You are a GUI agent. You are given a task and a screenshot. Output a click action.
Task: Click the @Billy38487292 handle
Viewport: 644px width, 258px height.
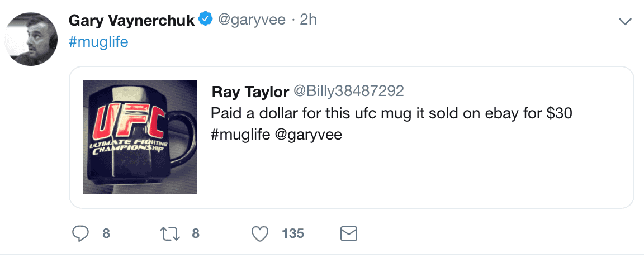[x=348, y=92]
